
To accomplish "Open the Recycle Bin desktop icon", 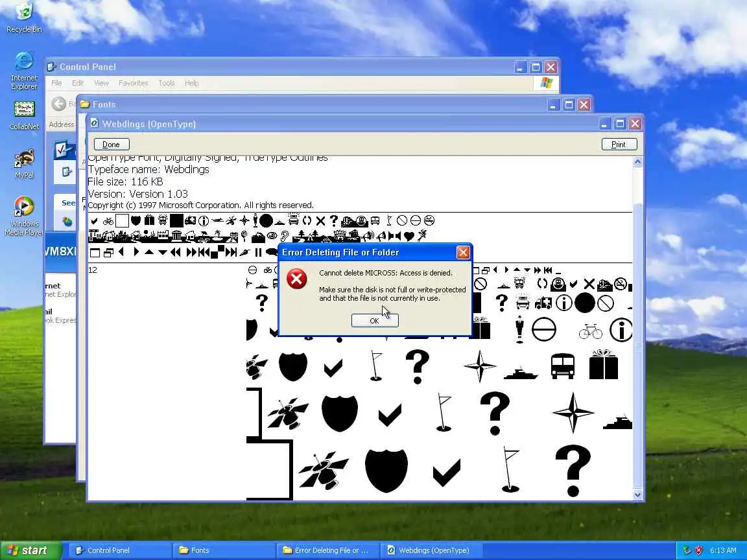I will click(x=24, y=17).
